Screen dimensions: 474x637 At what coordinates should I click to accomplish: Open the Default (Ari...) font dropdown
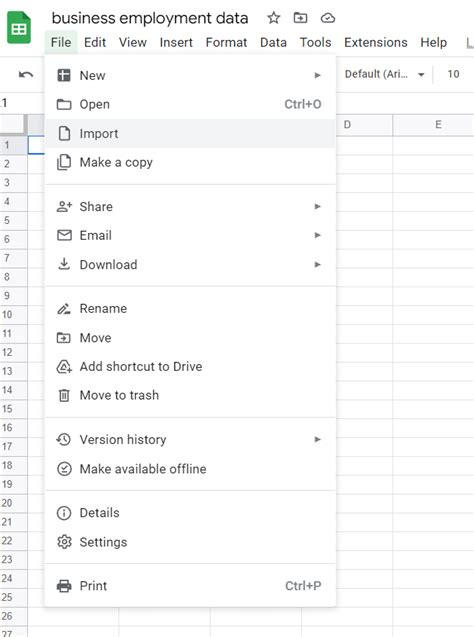[x=385, y=74]
